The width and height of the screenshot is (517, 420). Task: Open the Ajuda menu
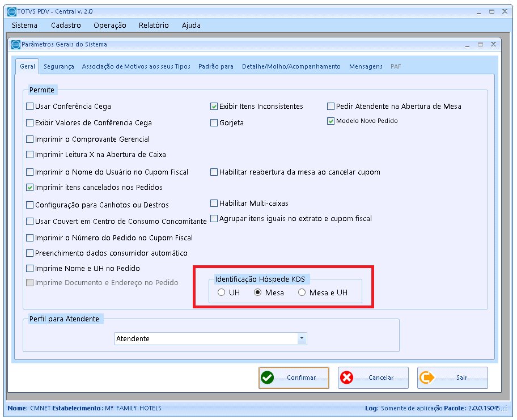191,26
